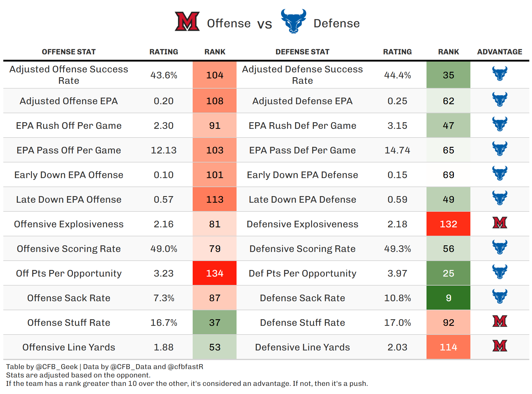Screen dimensions: 532x394
Task: Click the Buffalo advantage icon in Offense Sack Rate row
Action: point(500,296)
